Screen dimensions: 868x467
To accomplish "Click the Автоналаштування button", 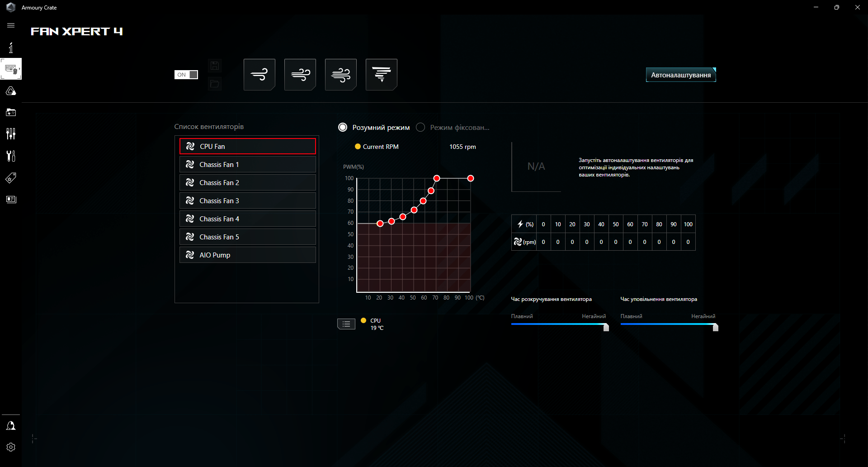I will pos(681,75).
